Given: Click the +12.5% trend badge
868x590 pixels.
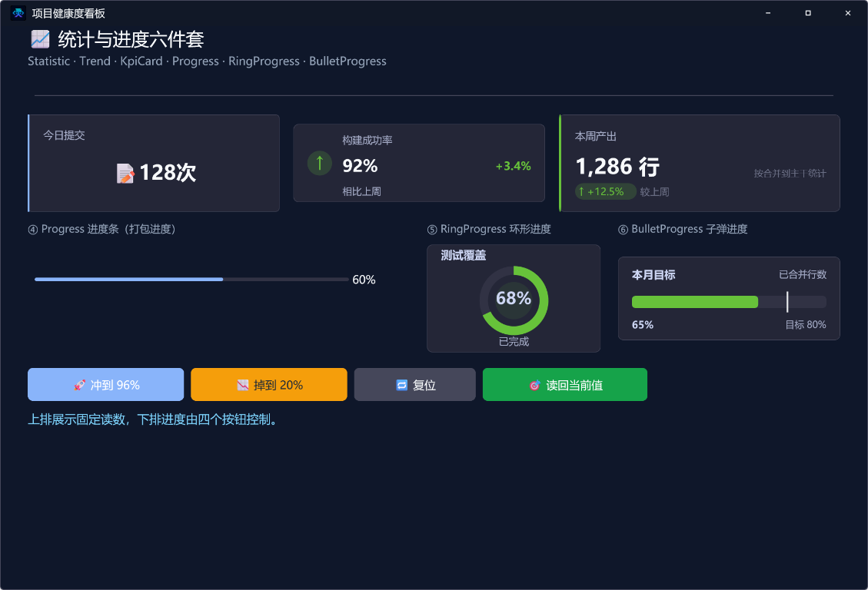Looking at the screenshot, I should (605, 191).
